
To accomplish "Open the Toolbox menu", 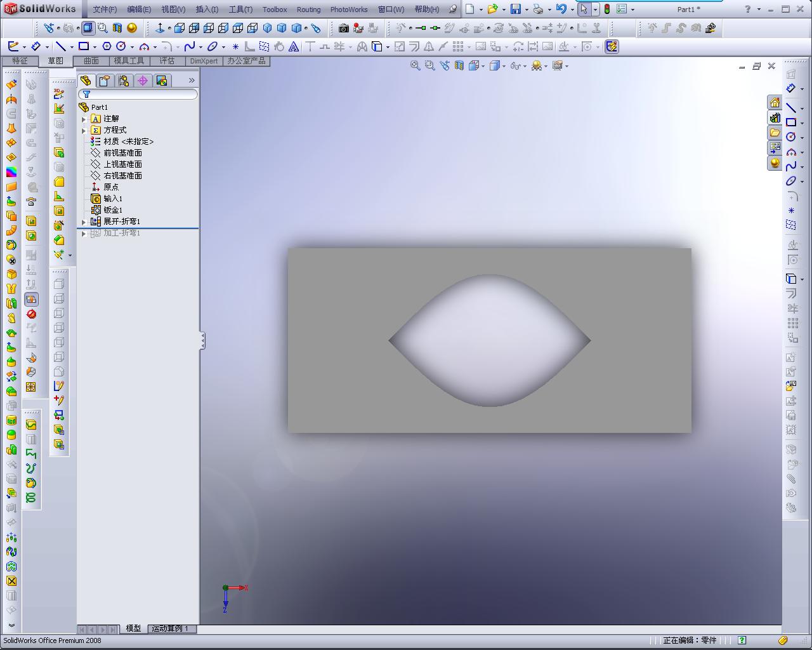I will pos(275,10).
